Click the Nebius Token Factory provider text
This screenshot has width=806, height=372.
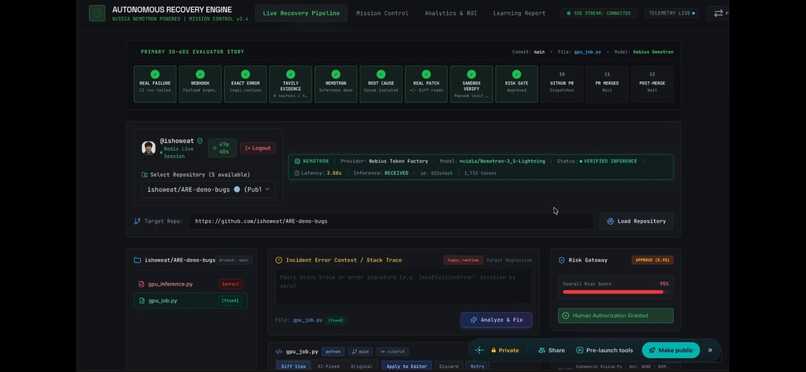click(398, 161)
